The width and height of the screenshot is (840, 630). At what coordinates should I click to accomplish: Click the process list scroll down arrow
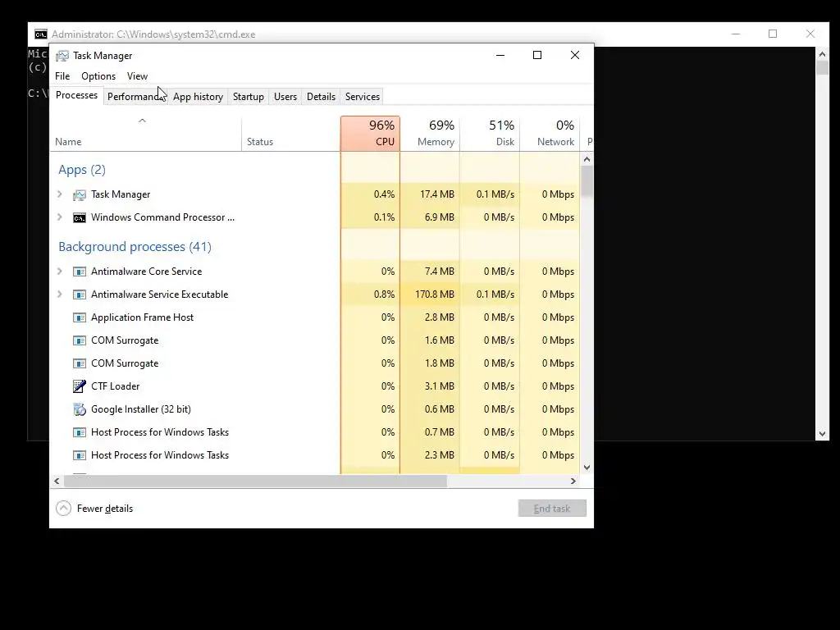tap(587, 467)
